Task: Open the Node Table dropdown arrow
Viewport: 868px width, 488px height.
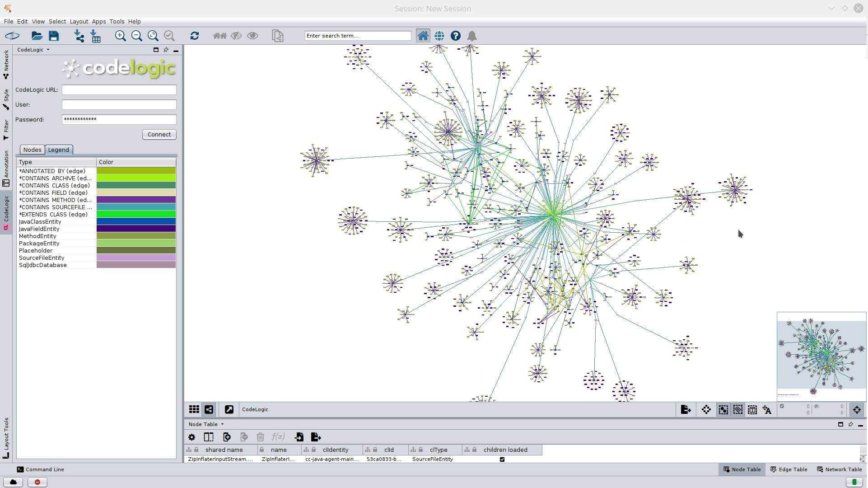Action: click(222, 424)
